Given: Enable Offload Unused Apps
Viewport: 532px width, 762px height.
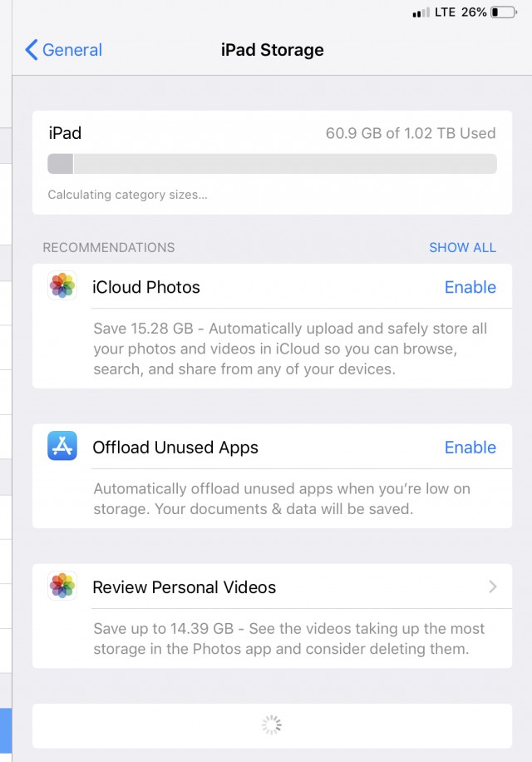Looking at the screenshot, I should (x=470, y=447).
